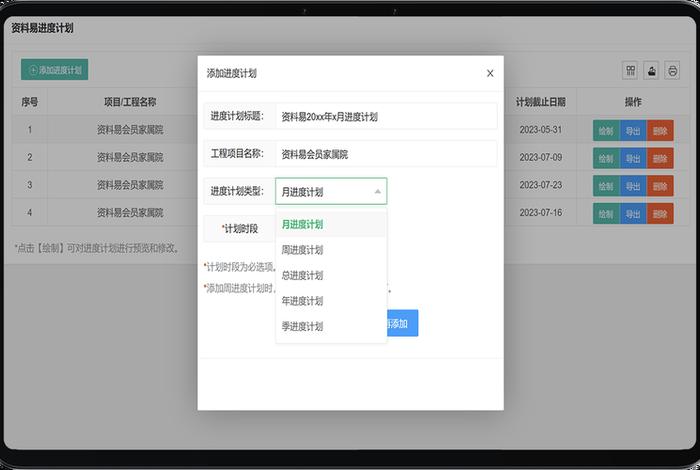
Task: Click 绘制 for the row 4 plan
Action: [x=606, y=213]
